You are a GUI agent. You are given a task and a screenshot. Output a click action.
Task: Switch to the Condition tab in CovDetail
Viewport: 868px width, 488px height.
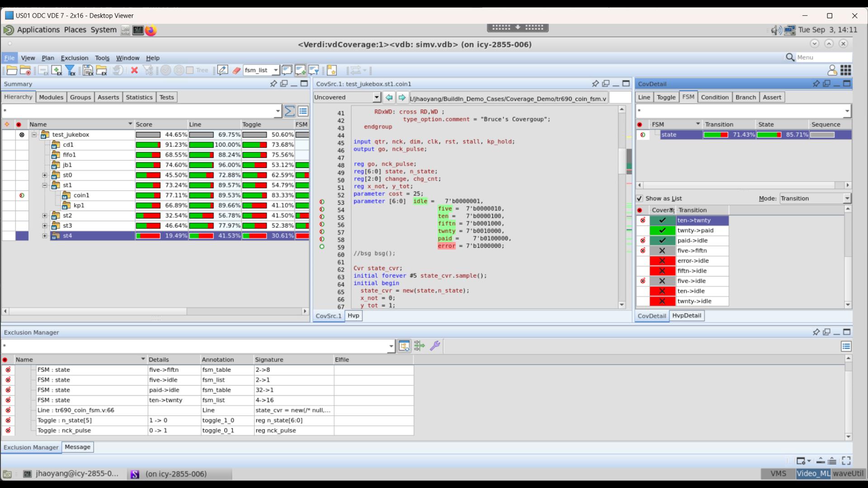(714, 97)
